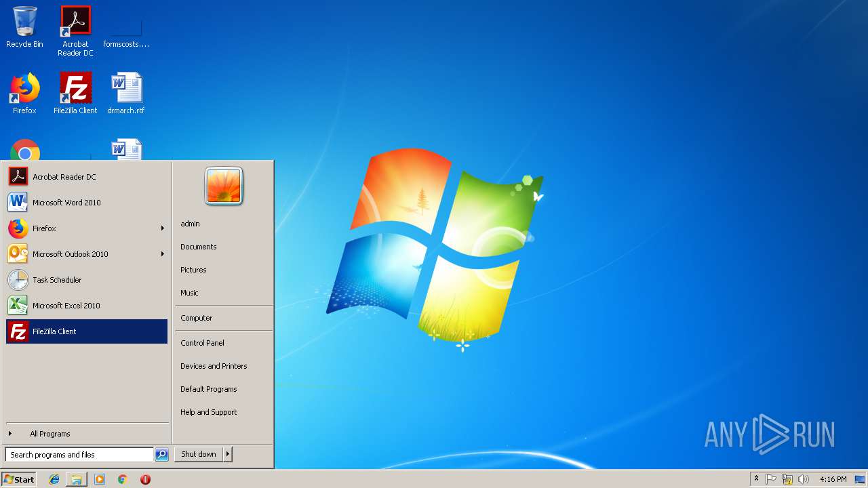868x488 pixels.
Task: Click Show desktop button at taskbar end
Action: [x=861, y=479]
